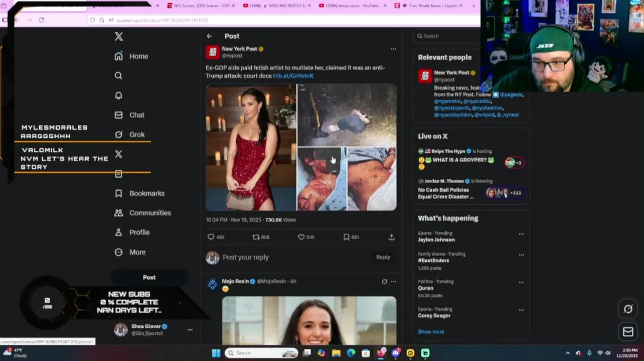Open New York Post avatar on the post
Image resolution: width=644 pixels, height=361 pixels.
click(213, 52)
